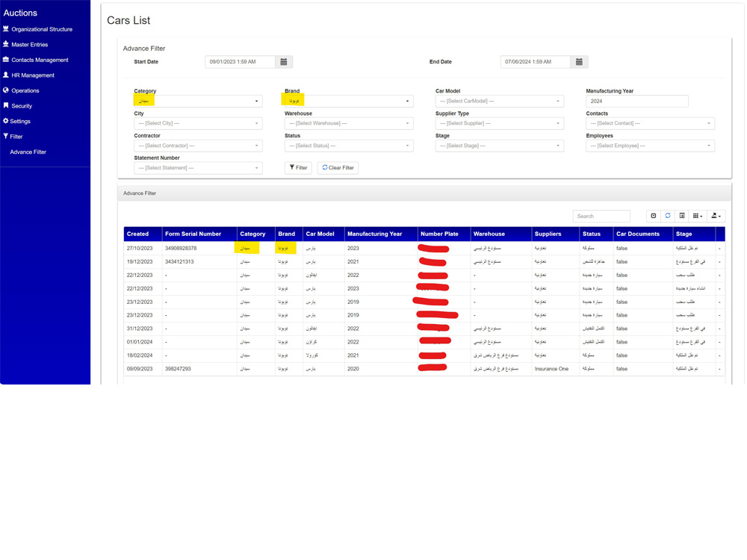Focus the Manufacturing Year field

click(x=637, y=101)
